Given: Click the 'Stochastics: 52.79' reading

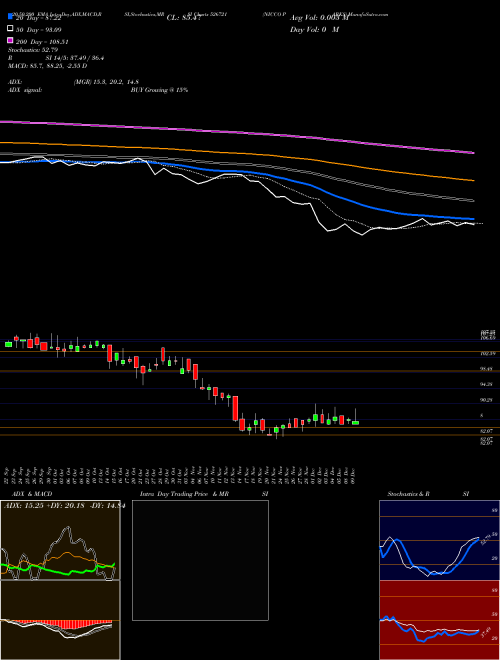Looking at the screenshot, I should (x=33, y=50).
